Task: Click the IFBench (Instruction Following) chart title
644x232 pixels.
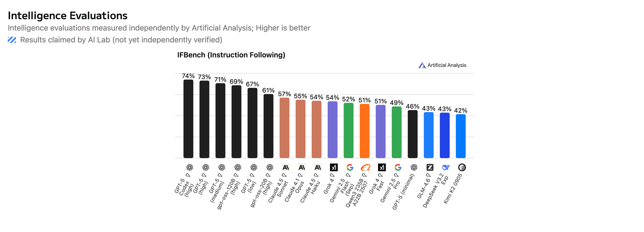Action: (x=231, y=55)
